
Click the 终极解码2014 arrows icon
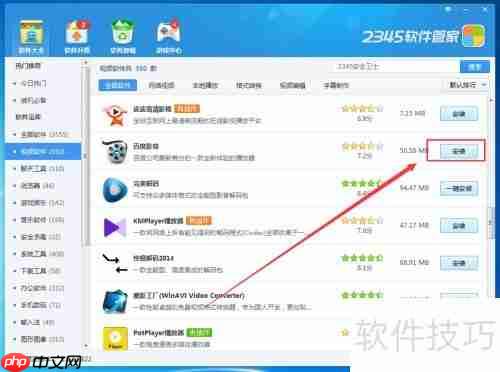[115, 263]
